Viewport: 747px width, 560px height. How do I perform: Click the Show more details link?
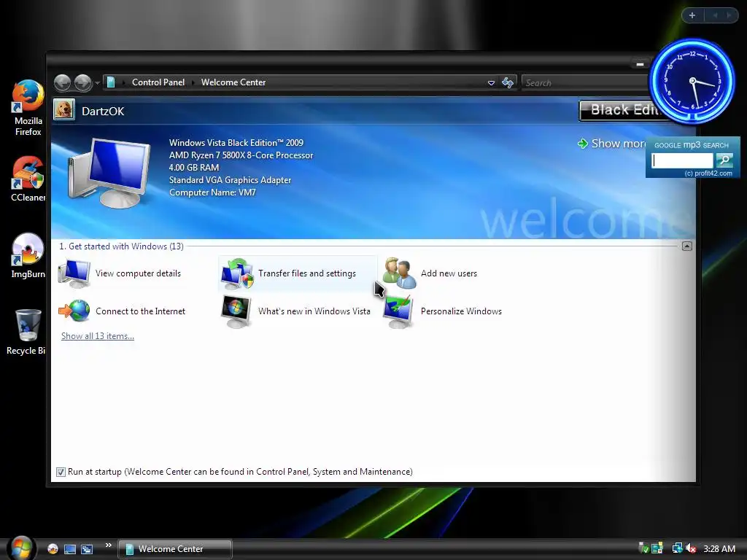pos(613,144)
